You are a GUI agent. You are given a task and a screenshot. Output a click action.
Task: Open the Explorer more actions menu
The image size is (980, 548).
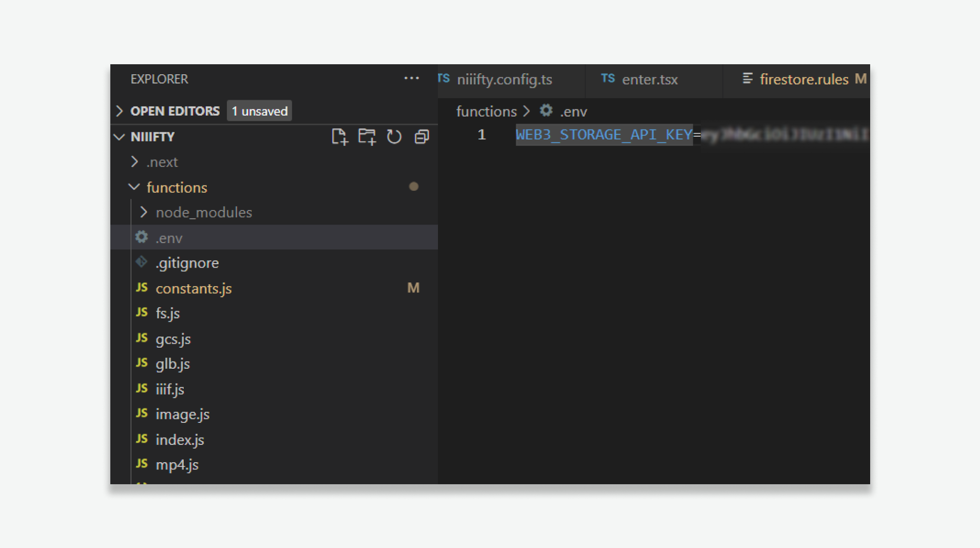pyautogui.click(x=412, y=78)
